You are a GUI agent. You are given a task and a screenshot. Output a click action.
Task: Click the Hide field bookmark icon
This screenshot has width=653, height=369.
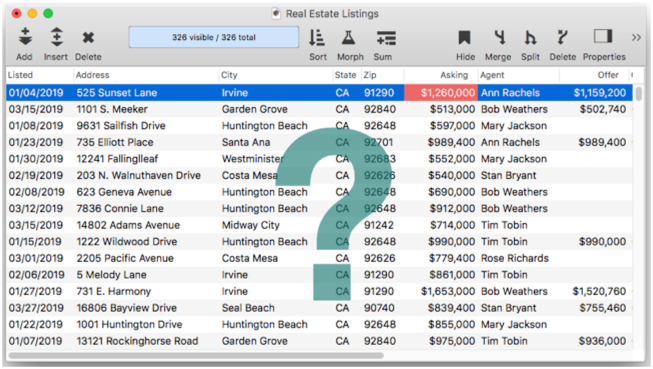pyautogui.click(x=464, y=37)
